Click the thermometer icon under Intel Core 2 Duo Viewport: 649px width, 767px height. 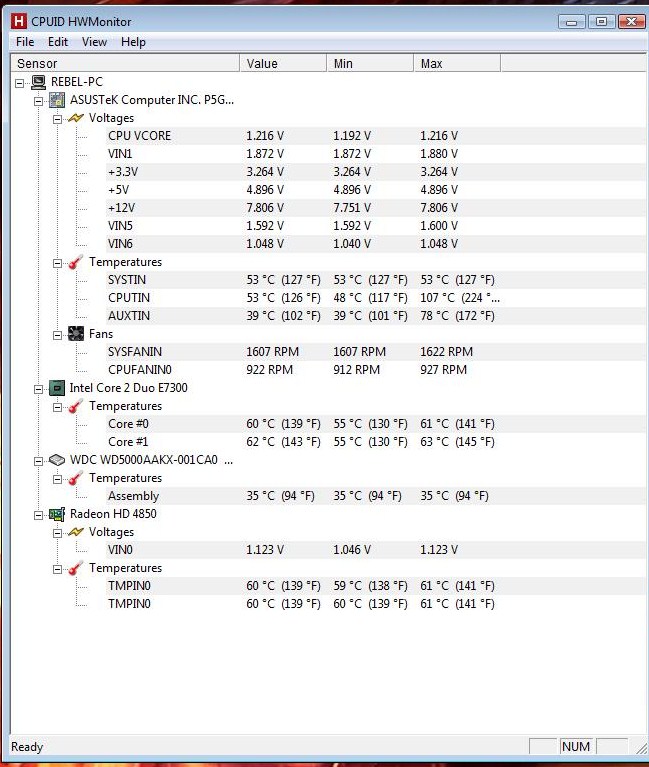click(76, 406)
